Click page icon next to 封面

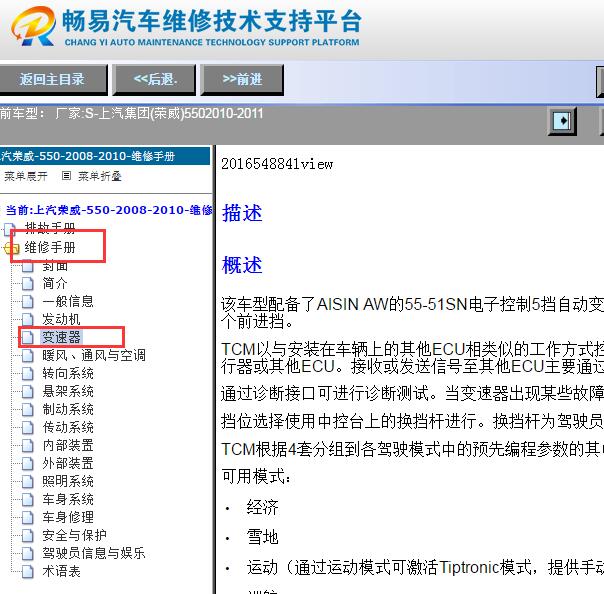27,265
